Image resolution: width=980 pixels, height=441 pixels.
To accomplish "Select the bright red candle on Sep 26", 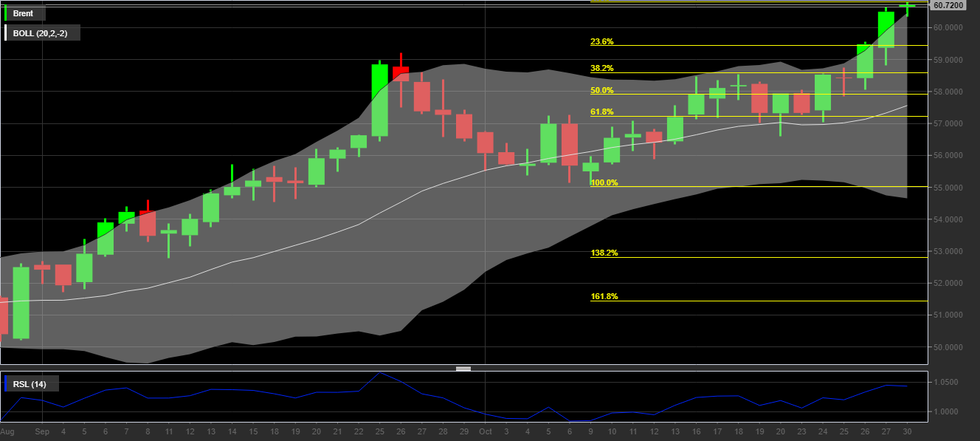I will pyautogui.click(x=401, y=73).
